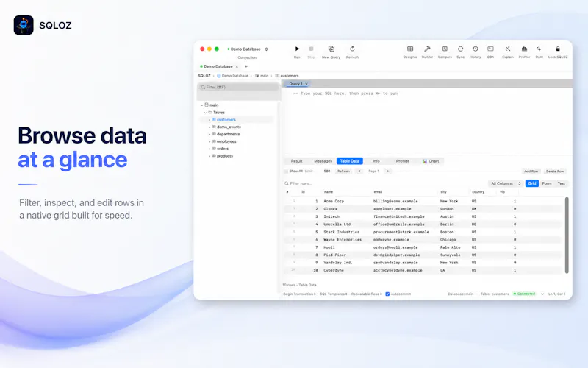Toggle the Show All checkbox

pyautogui.click(x=286, y=171)
